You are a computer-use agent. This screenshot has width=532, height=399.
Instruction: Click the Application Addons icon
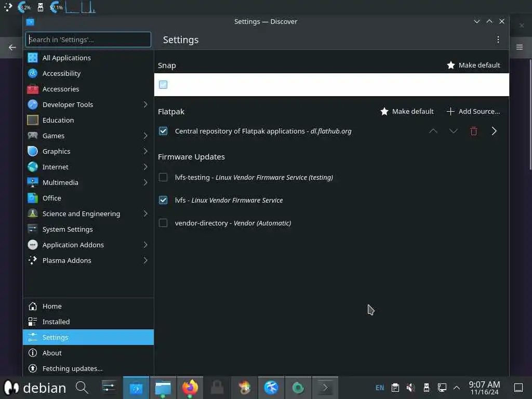(33, 245)
